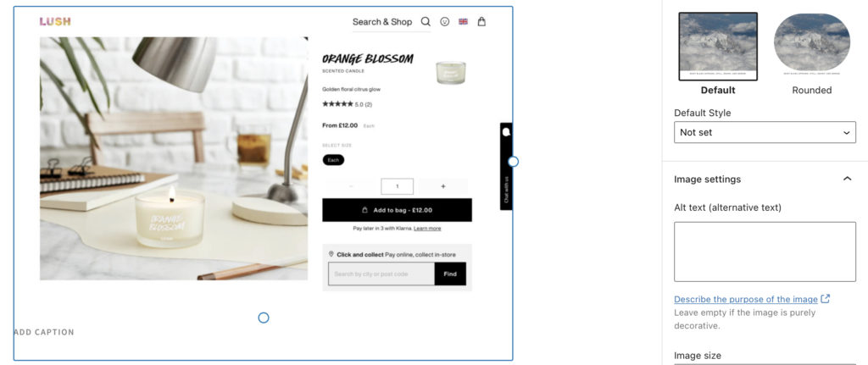
Task: Open the smiley account icon
Action: click(x=444, y=21)
